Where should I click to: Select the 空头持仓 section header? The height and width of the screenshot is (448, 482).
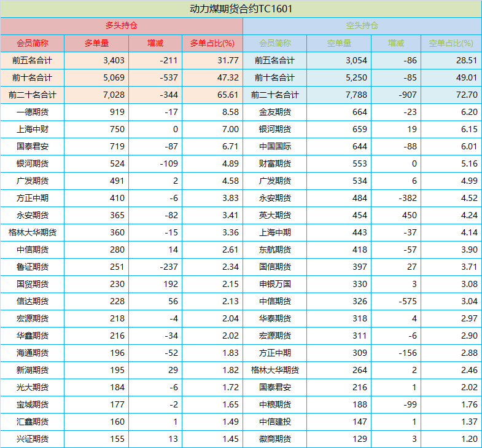pos(362,26)
